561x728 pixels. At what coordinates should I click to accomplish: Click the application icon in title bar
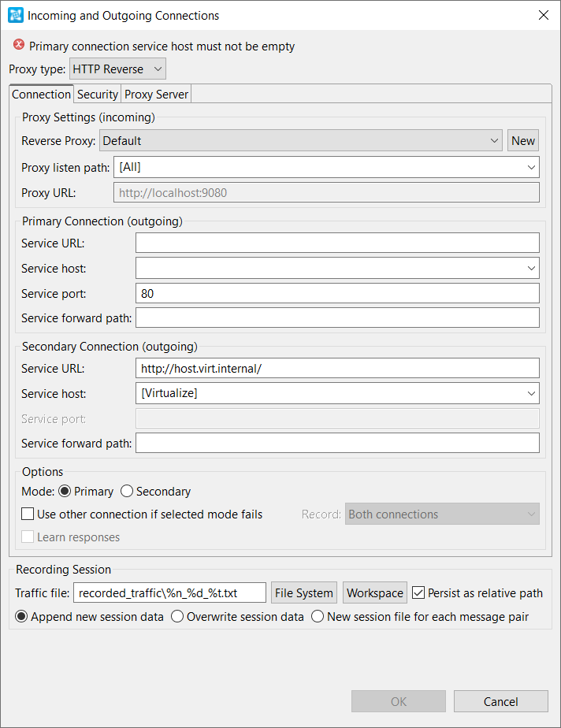[x=15, y=15]
